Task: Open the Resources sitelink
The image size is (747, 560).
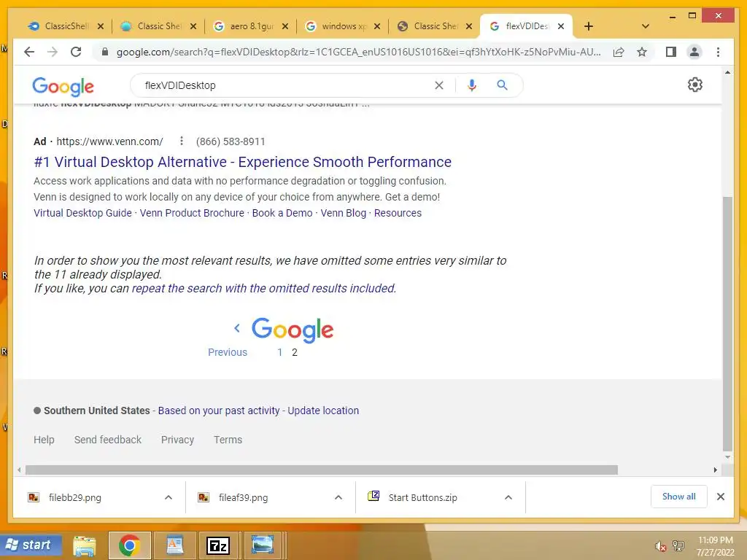Action: [x=398, y=213]
